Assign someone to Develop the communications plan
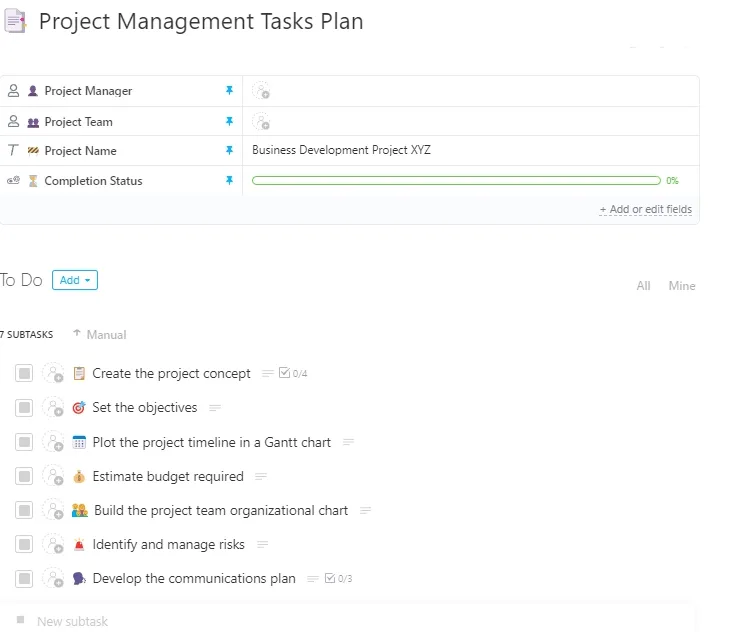 coord(53,578)
